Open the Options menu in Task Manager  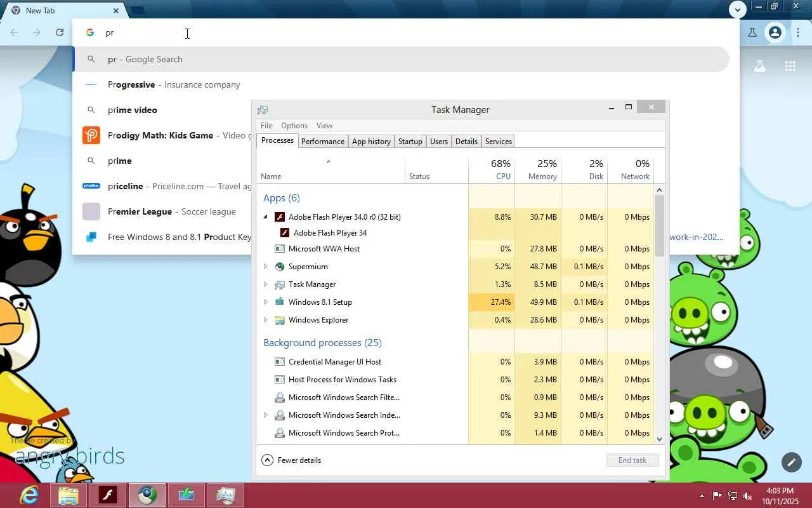[x=294, y=126]
